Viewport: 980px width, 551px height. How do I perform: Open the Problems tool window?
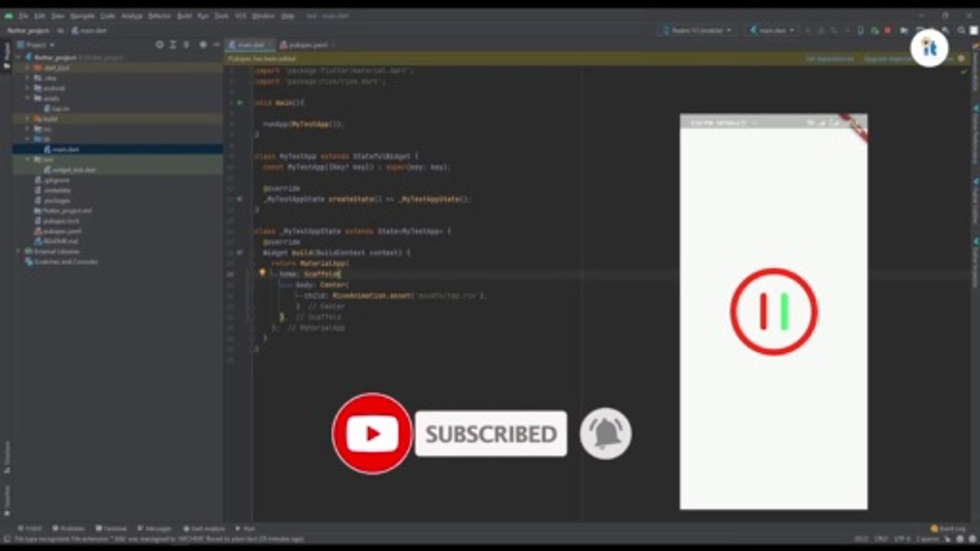(69, 528)
